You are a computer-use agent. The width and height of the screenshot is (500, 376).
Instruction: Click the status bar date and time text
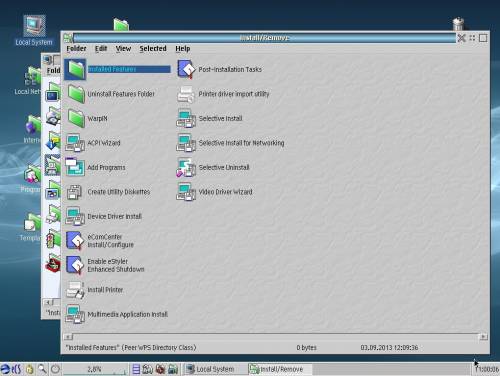pyautogui.click(x=389, y=348)
